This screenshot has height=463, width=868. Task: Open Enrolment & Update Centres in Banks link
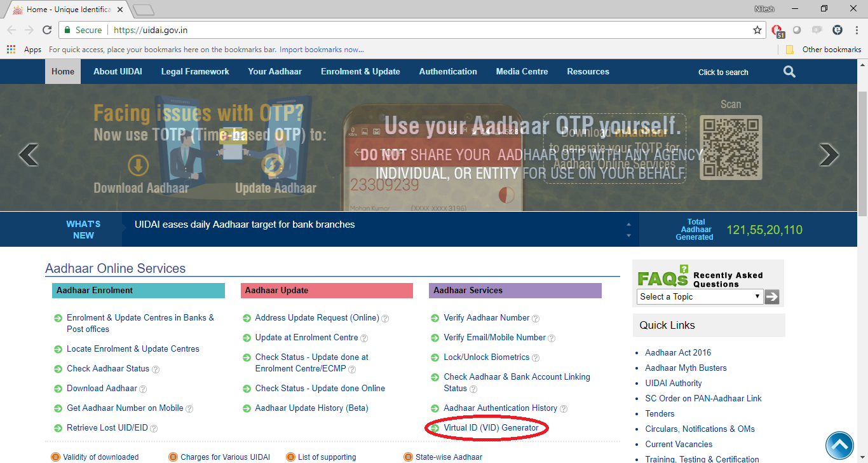click(140, 323)
